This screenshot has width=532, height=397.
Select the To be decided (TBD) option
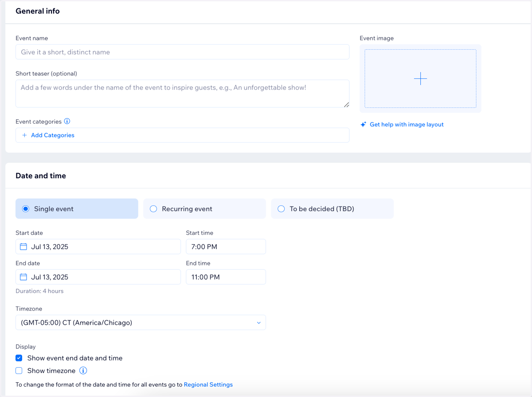click(x=332, y=209)
